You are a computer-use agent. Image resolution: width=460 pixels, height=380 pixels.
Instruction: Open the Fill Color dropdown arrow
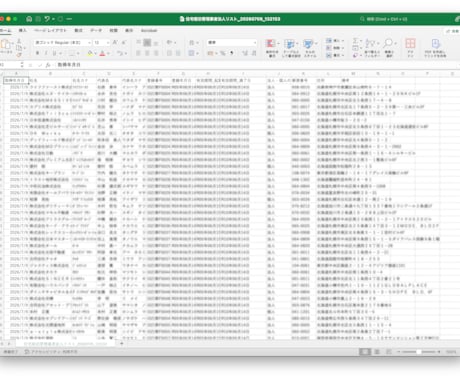click(95, 53)
